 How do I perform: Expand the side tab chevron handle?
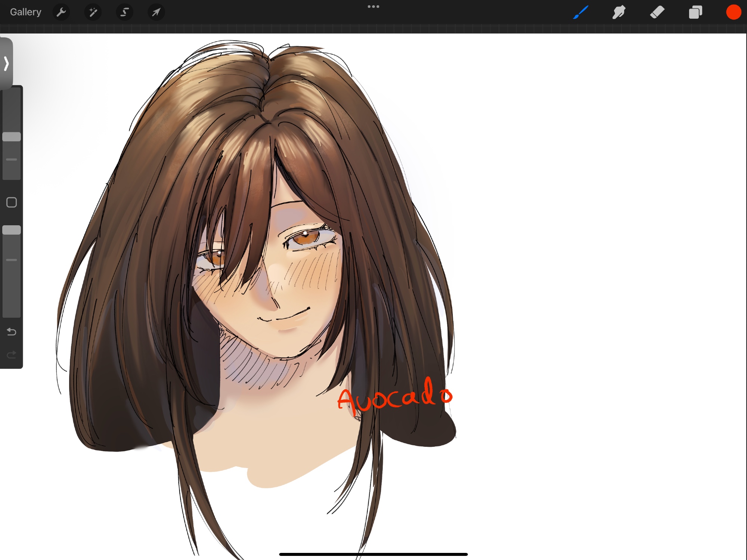[6, 64]
